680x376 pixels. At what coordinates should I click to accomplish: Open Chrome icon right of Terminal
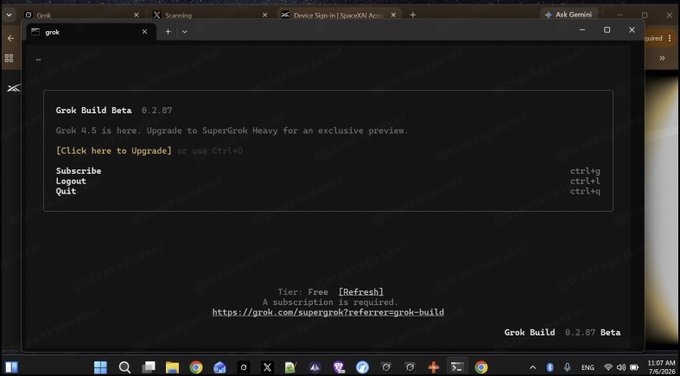[481, 367]
